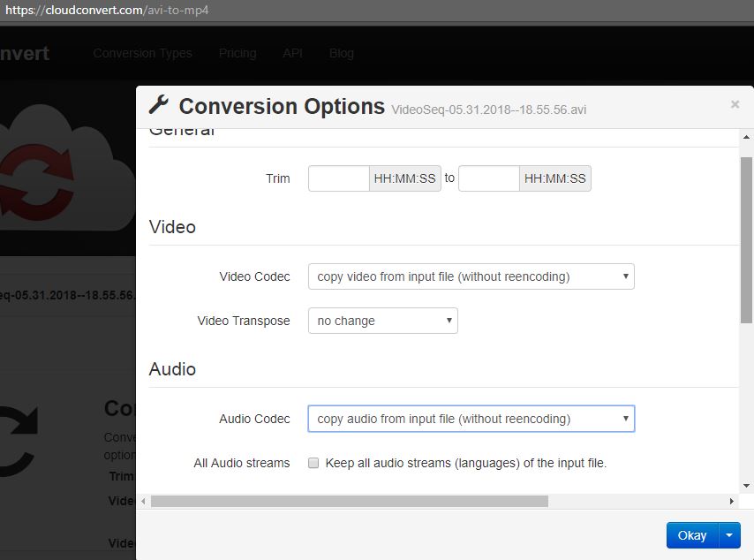Close the dialog with the X icon
Screen dimensions: 754x560
(735, 104)
